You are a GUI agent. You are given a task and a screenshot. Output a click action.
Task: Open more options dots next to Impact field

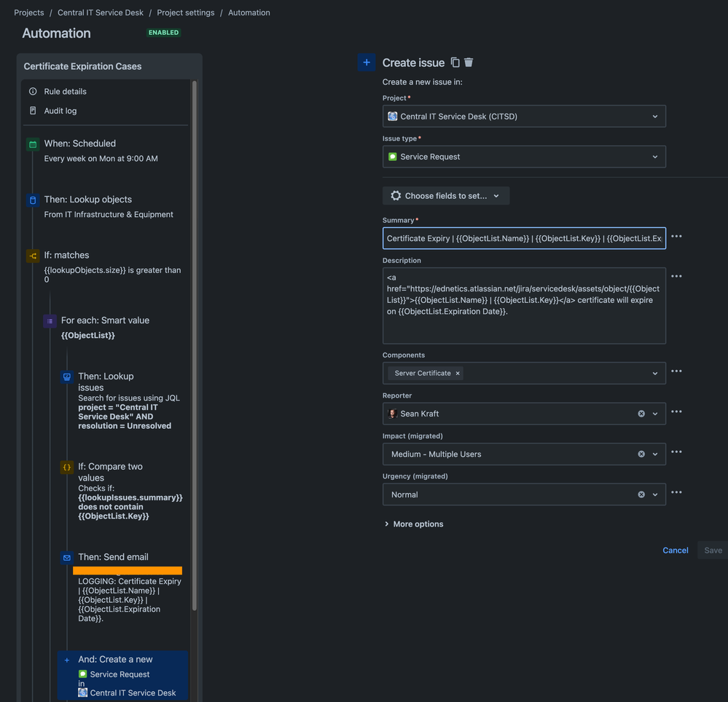pos(676,452)
